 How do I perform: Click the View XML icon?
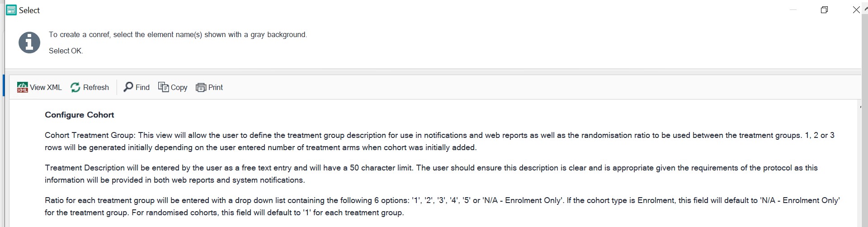coord(22,87)
